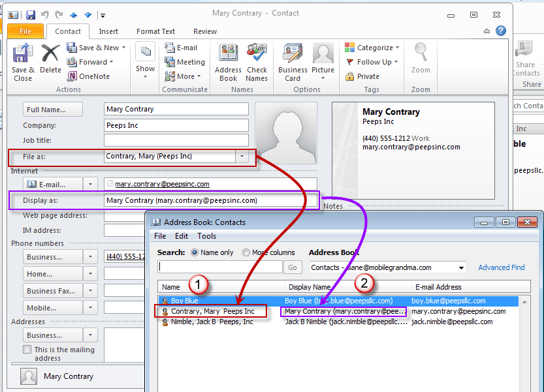The width and height of the screenshot is (544, 392).
Task: Click the Display as field
Action: [x=211, y=200]
